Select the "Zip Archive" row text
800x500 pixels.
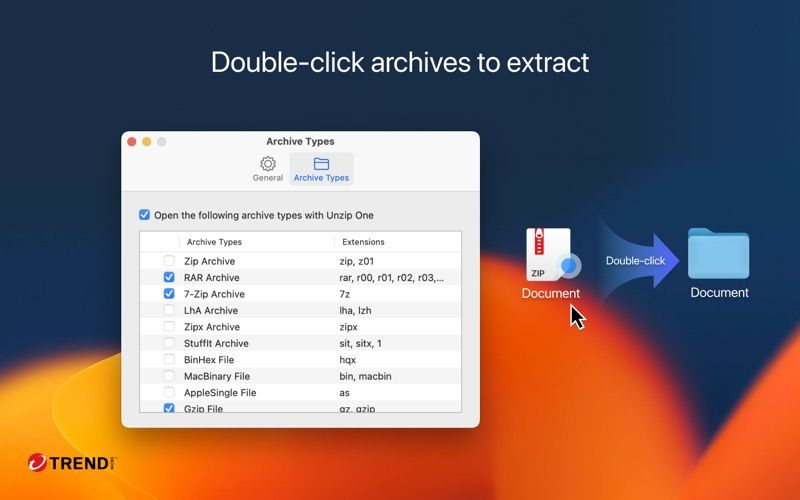[209, 261]
